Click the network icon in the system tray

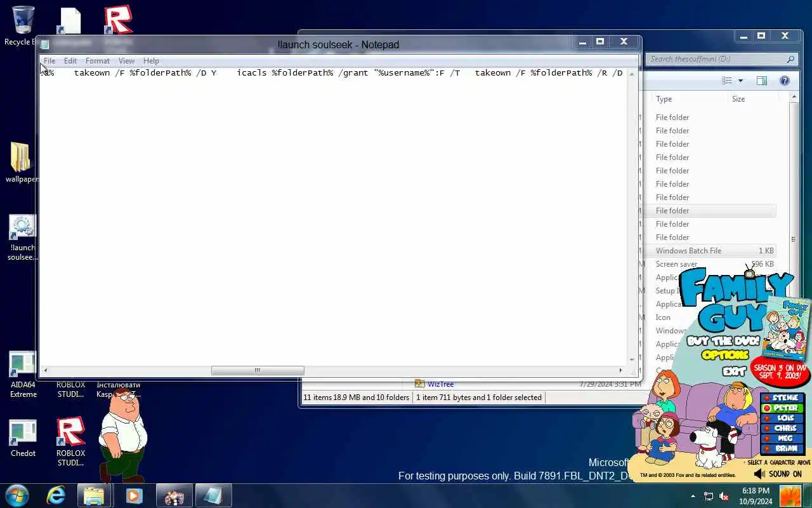click(x=709, y=496)
